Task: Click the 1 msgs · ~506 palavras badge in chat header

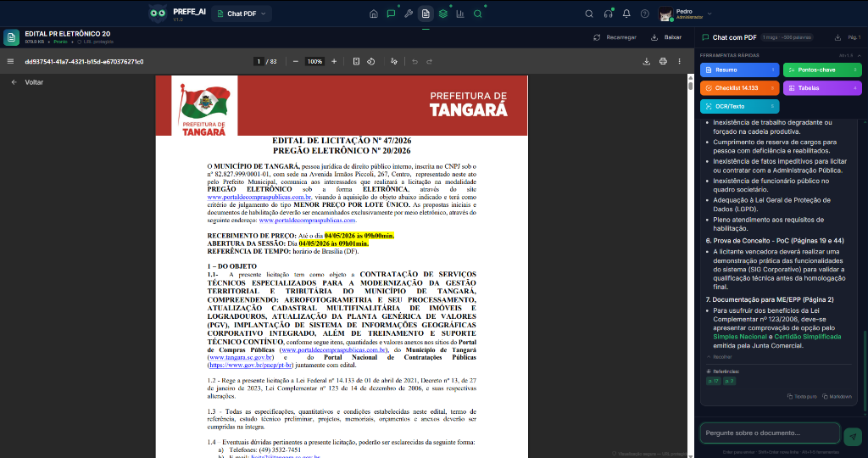Action: pos(787,37)
